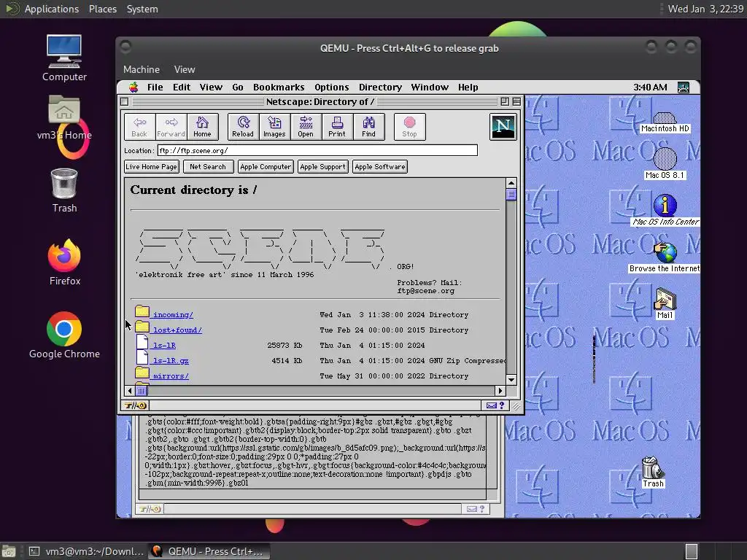
Task: Open the View menu in Mac menu bar
Action: pyautogui.click(x=211, y=87)
